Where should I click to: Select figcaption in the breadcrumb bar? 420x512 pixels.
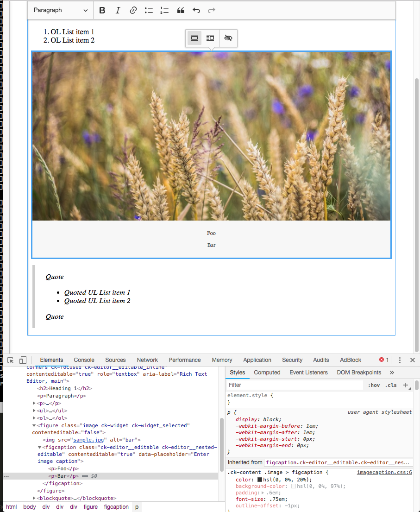tap(116, 507)
